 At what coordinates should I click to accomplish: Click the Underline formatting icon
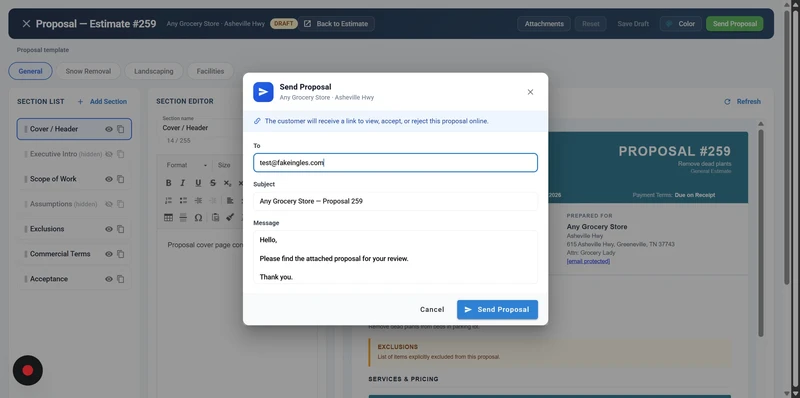click(x=198, y=183)
